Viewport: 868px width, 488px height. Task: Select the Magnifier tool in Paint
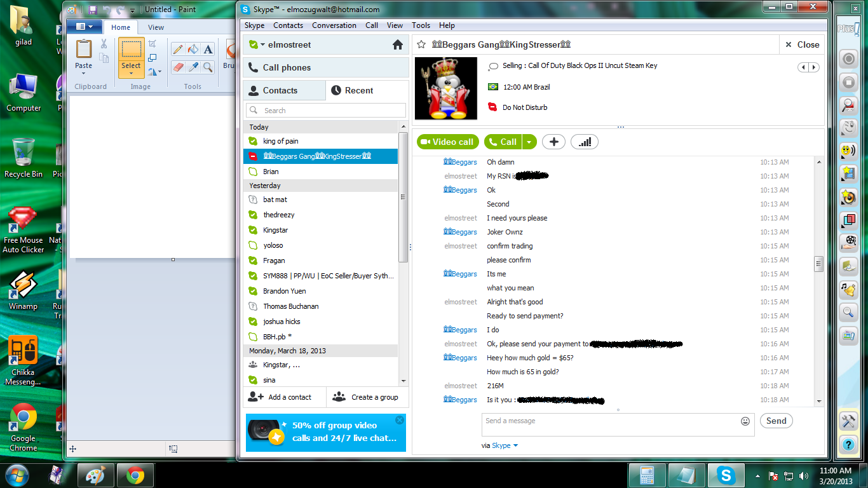click(x=208, y=67)
